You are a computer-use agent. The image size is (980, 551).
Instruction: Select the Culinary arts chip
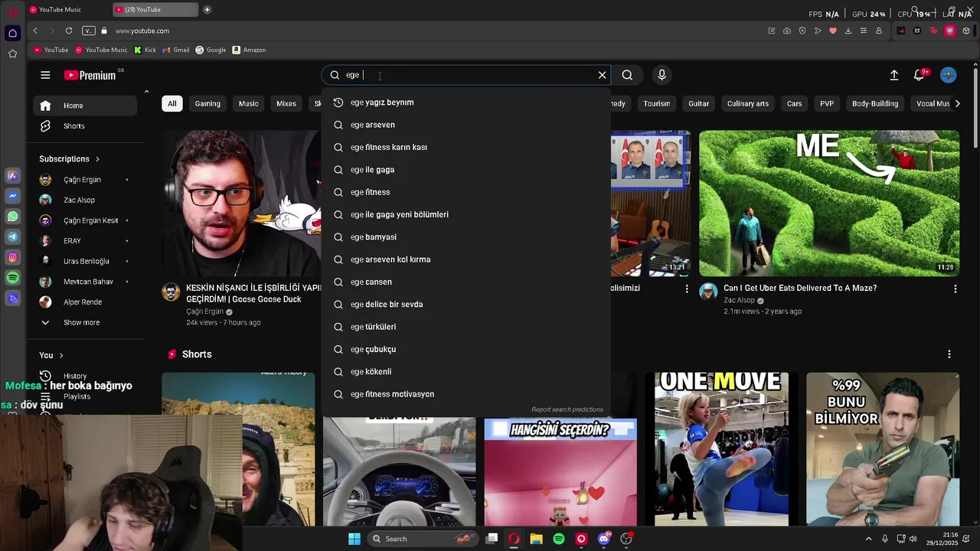(x=748, y=103)
